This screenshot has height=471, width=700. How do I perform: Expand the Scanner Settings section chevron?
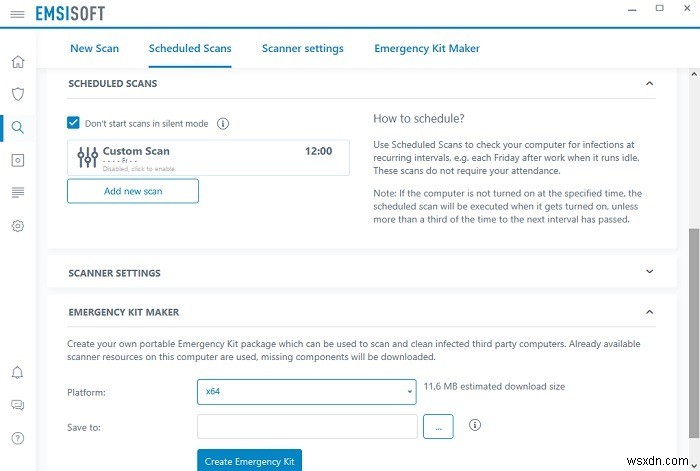tap(649, 272)
